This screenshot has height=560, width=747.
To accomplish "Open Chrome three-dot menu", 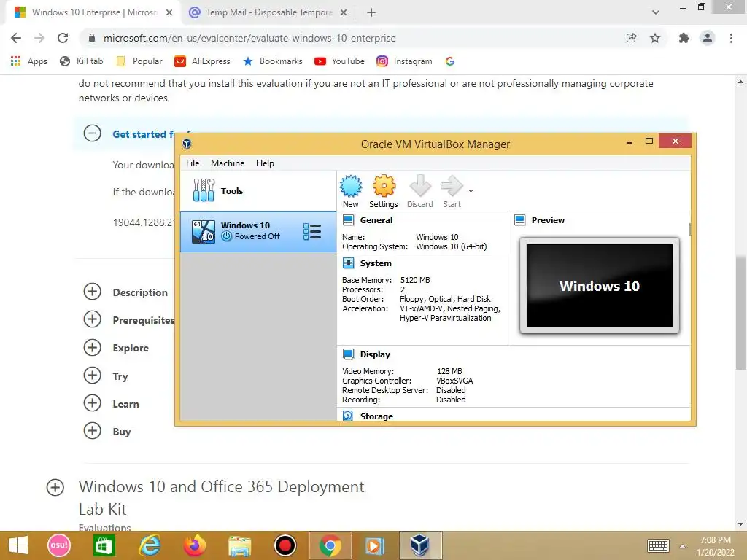I will (731, 38).
